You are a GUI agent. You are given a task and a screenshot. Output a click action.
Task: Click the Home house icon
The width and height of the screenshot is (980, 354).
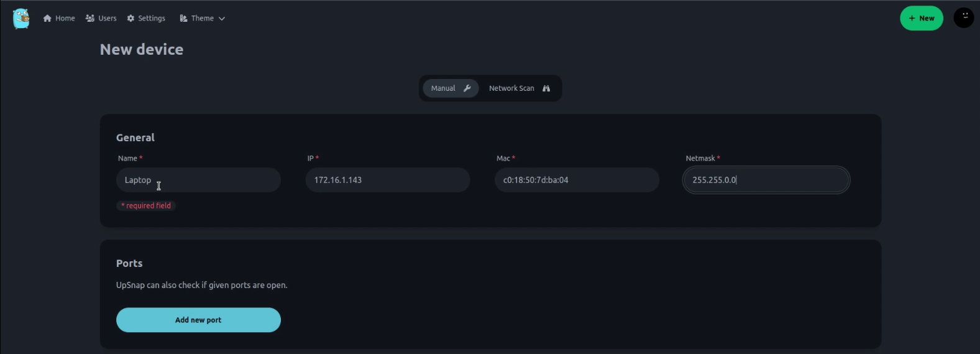(47, 19)
